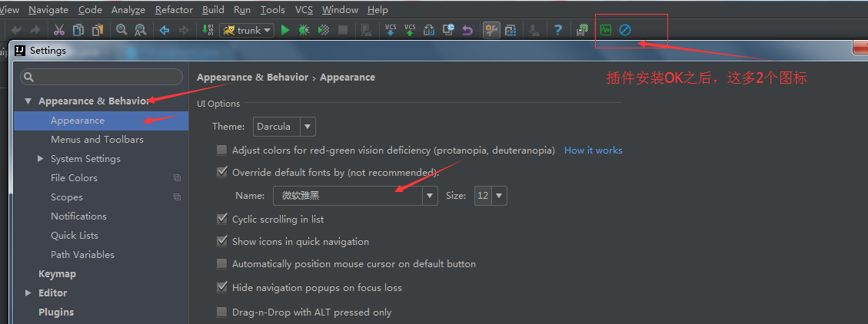
Task: Open the Refactor menu
Action: click(x=174, y=10)
